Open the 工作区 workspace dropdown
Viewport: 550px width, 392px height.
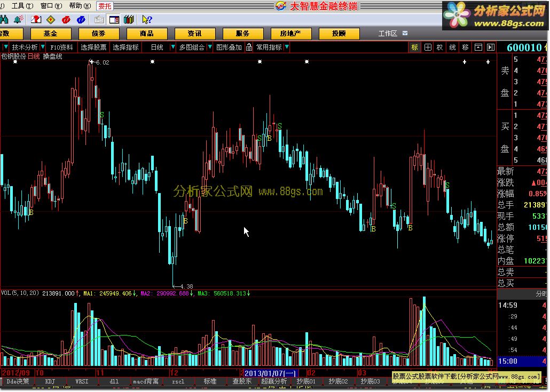pyautogui.click(x=405, y=33)
